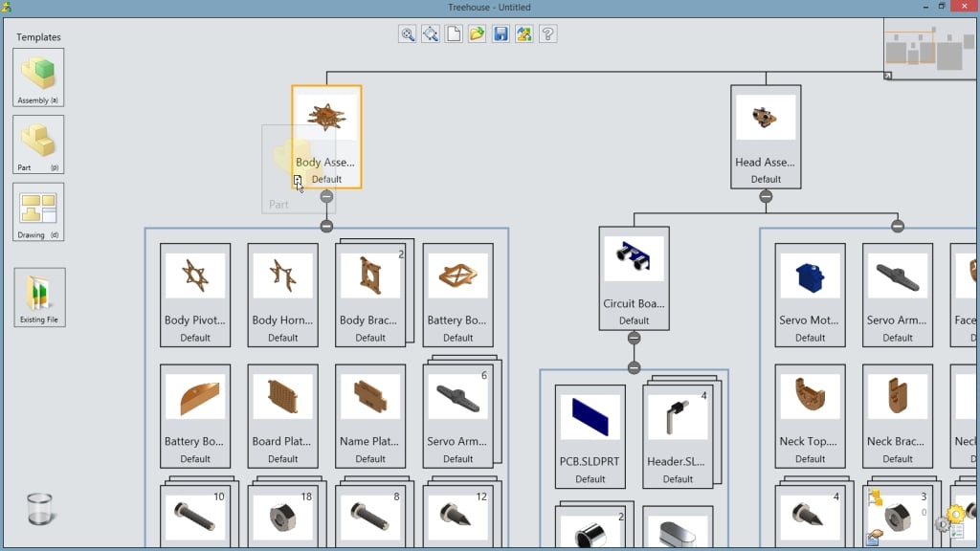Open Treehouse options via yellow gear icon
Image resolution: width=980 pixels, height=551 pixels.
point(956,515)
